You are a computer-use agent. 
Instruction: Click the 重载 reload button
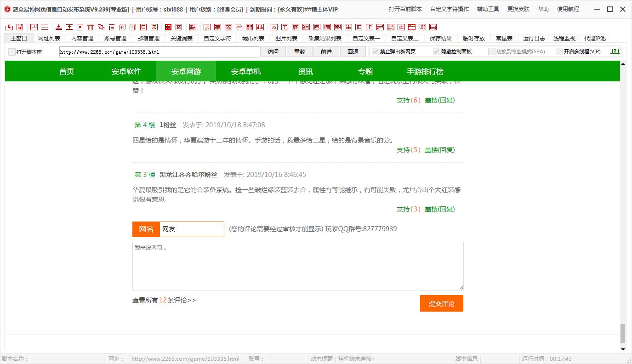(300, 52)
